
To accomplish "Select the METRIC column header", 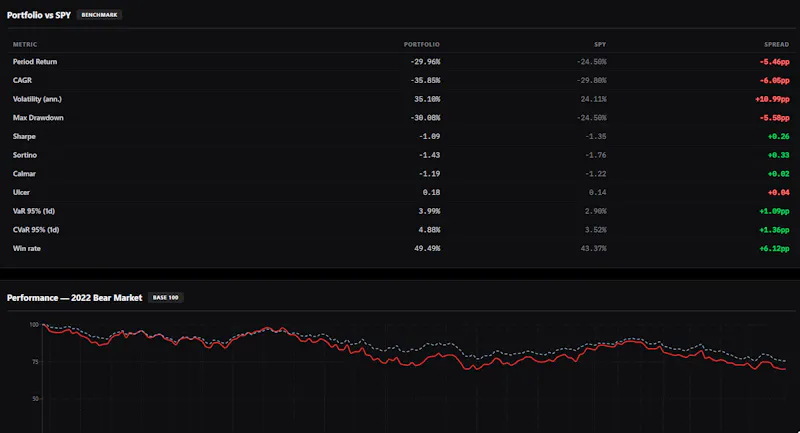I will click(x=25, y=44).
